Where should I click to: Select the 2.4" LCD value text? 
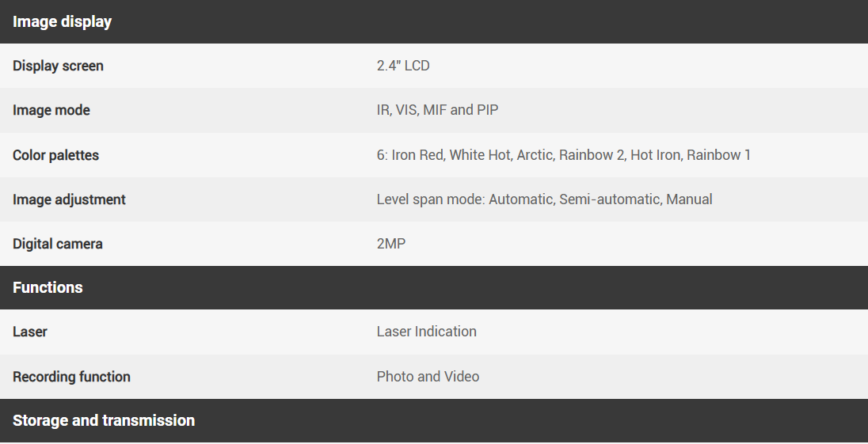click(x=403, y=66)
